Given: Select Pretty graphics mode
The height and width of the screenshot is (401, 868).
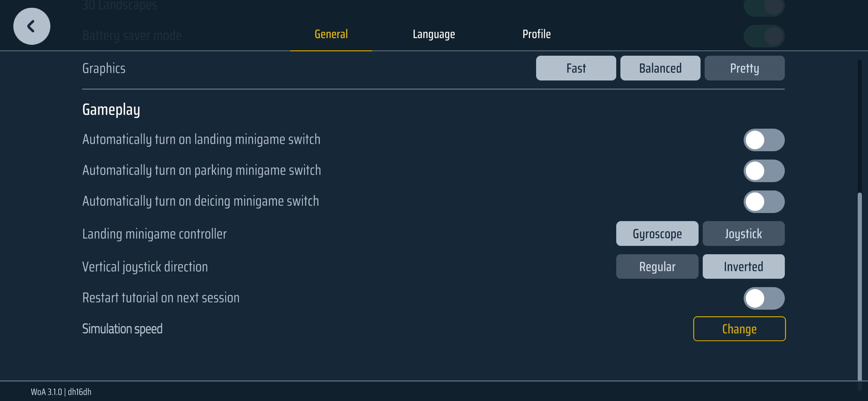Looking at the screenshot, I should tap(744, 68).
